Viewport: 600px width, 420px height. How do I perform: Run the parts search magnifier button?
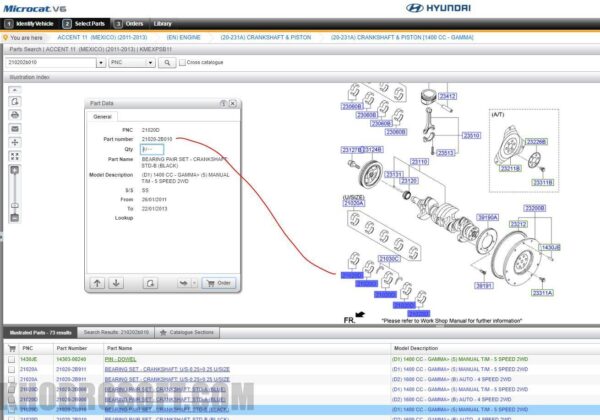tap(167, 62)
